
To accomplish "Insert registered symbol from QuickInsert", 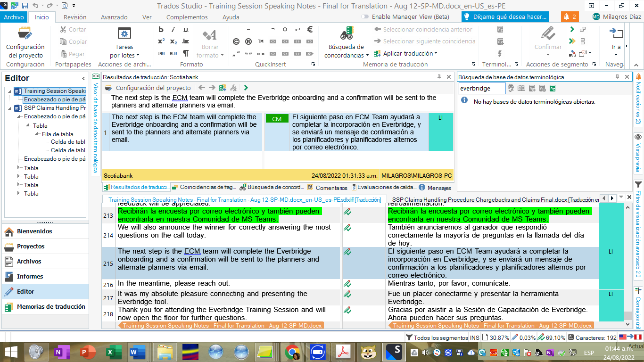I will point(248,41).
